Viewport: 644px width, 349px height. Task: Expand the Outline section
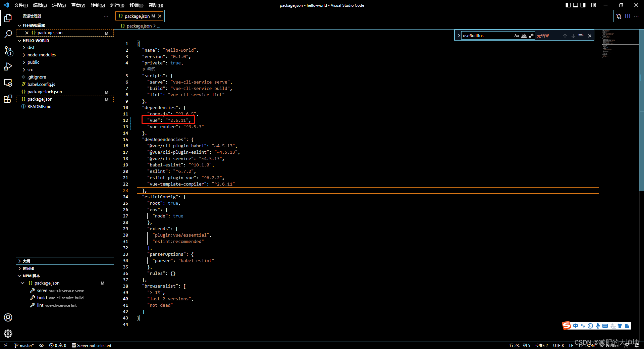(x=65, y=261)
